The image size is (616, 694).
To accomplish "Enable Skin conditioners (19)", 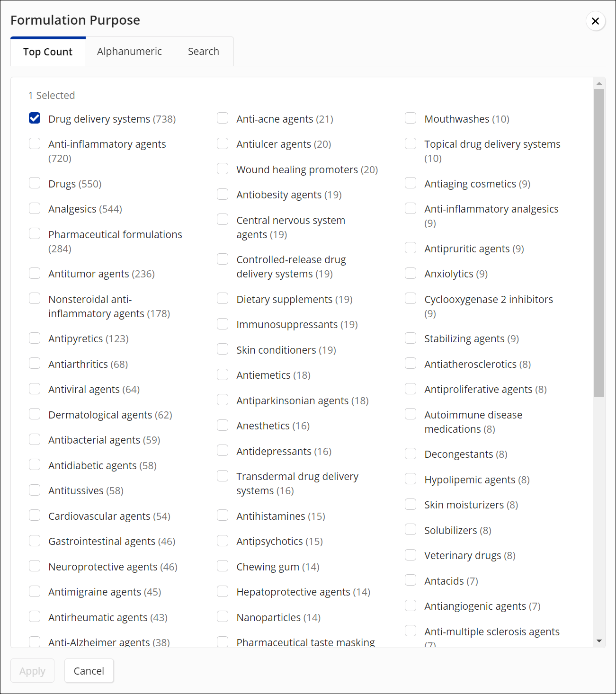I will (x=223, y=349).
